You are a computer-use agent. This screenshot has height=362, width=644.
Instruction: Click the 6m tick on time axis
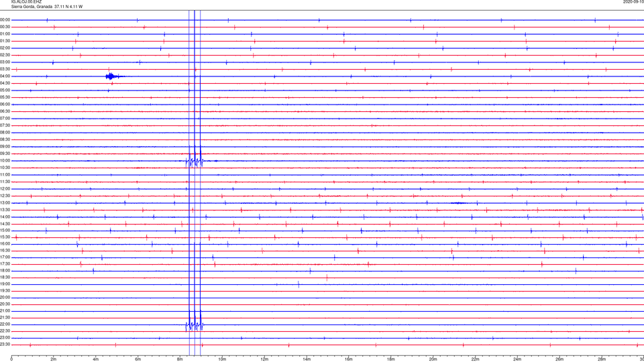tap(138, 359)
